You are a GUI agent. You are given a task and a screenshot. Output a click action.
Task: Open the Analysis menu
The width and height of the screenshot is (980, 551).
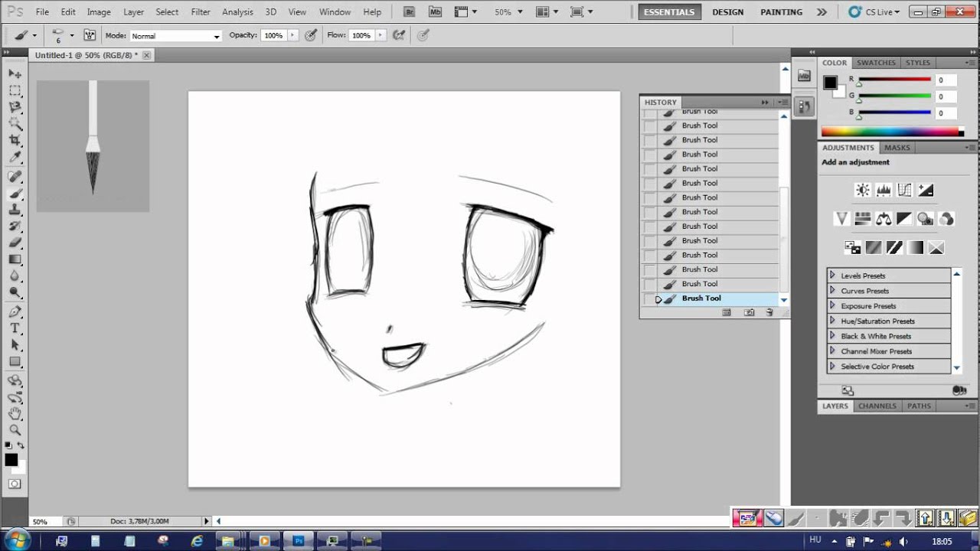click(x=237, y=12)
